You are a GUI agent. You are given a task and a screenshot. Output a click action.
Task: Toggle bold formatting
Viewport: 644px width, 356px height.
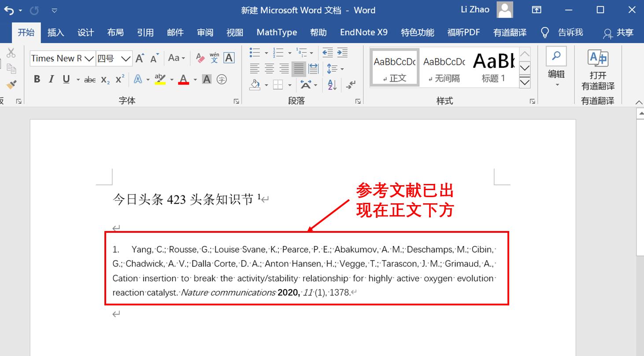[x=37, y=80]
